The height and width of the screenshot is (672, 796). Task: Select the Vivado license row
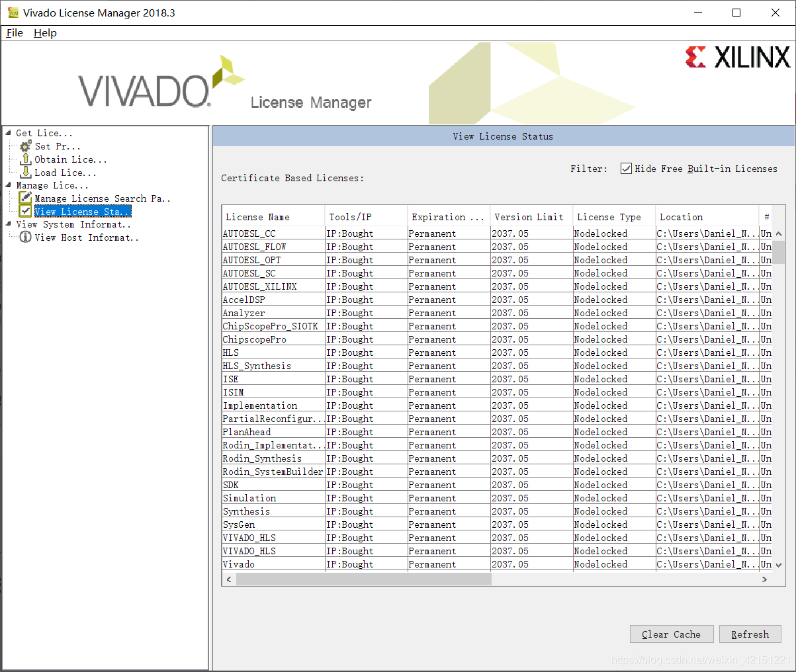point(497,564)
